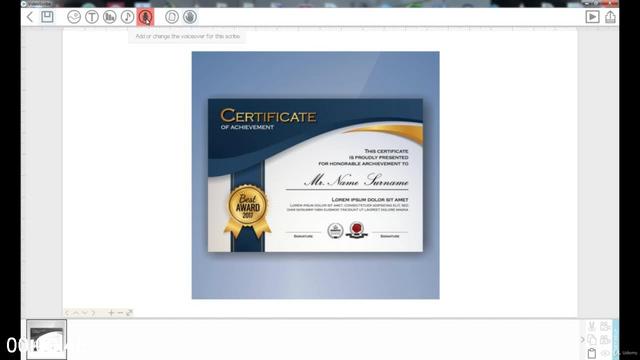
Task: Open the add image library
Action: click(74, 17)
